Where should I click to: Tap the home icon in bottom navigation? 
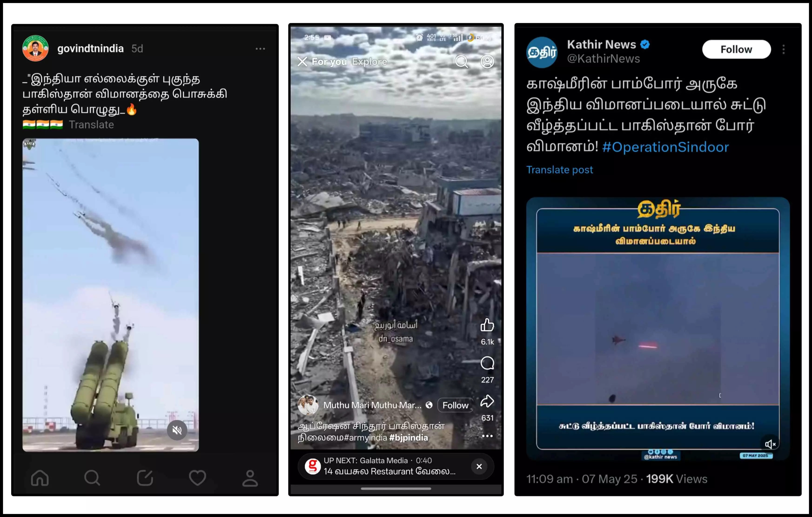(40, 478)
